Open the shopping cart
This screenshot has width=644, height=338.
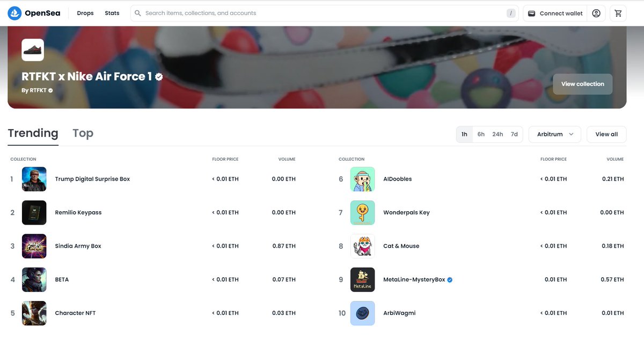coord(618,12)
